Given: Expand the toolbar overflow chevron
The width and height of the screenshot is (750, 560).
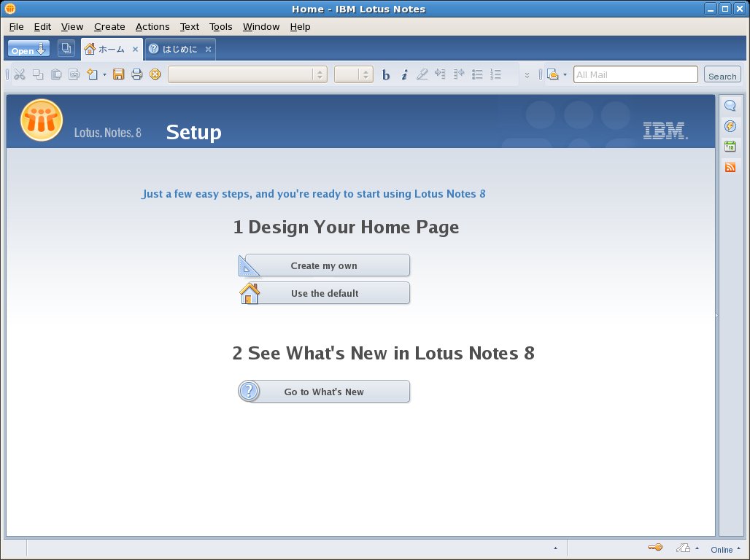Looking at the screenshot, I should coord(527,75).
